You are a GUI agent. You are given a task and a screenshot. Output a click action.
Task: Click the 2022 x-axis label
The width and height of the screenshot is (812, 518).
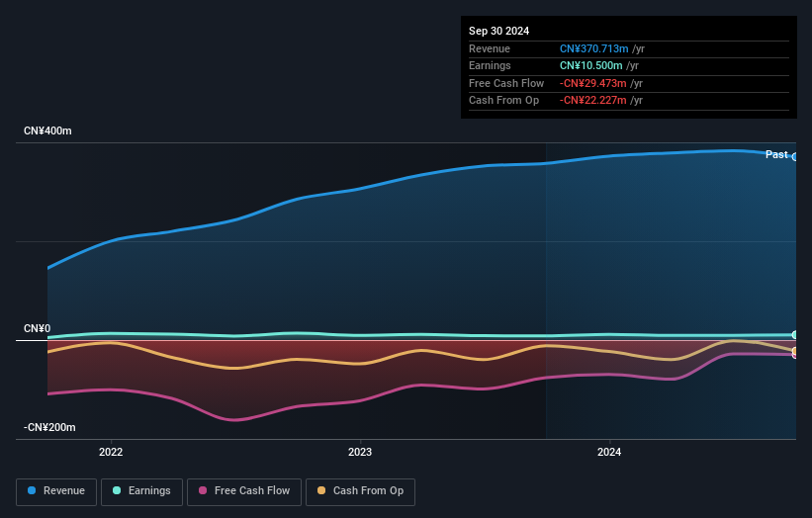[x=111, y=452]
